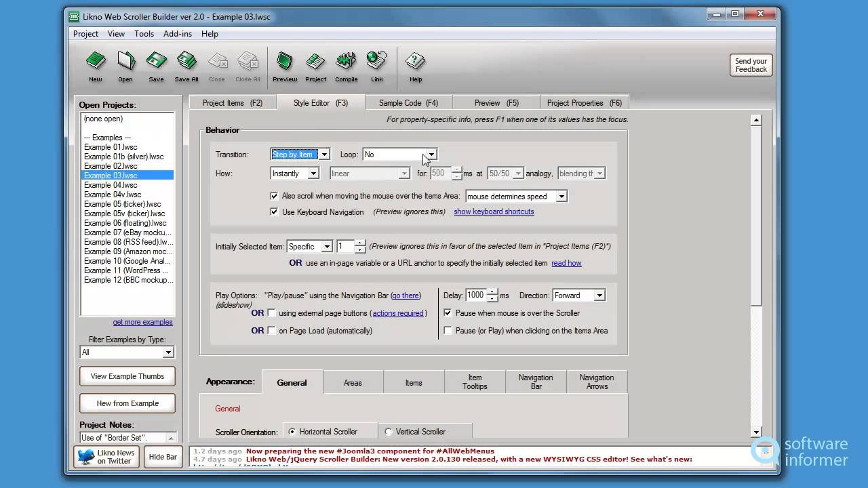Click the Link toolbar icon

(x=376, y=66)
